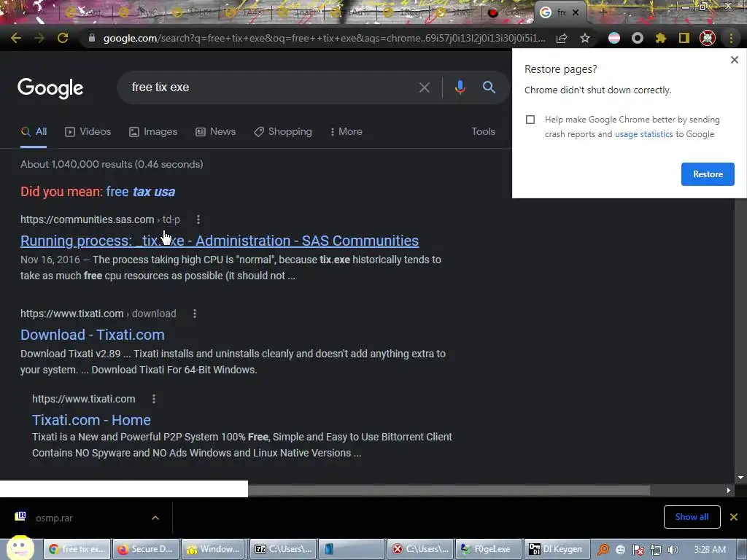Open the Chrome three-dot menu
This screenshot has width=747, height=560.
tap(731, 38)
